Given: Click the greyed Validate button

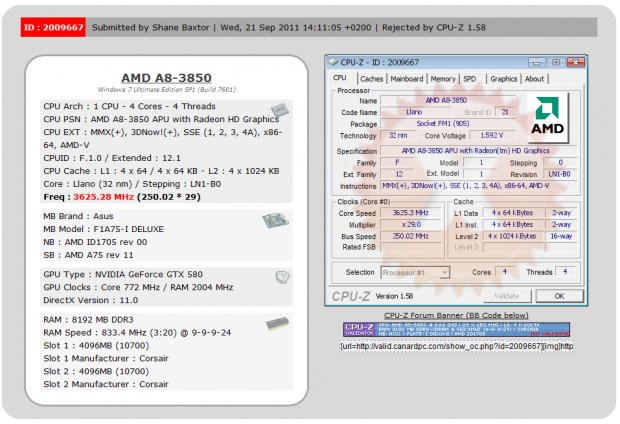Looking at the screenshot, I should pyautogui.click(x=507, y=296).
